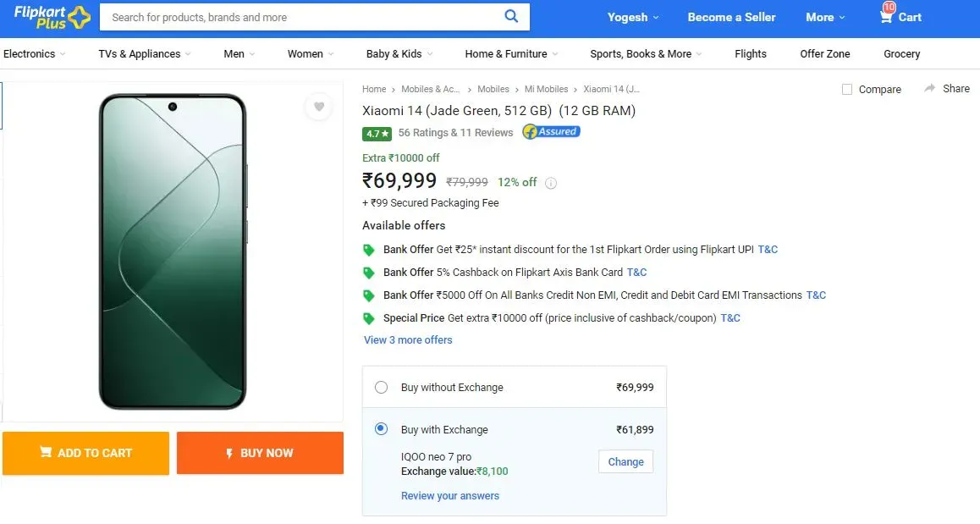Open View 3 more offers link
980x524 pixels.
click(408, 340)
